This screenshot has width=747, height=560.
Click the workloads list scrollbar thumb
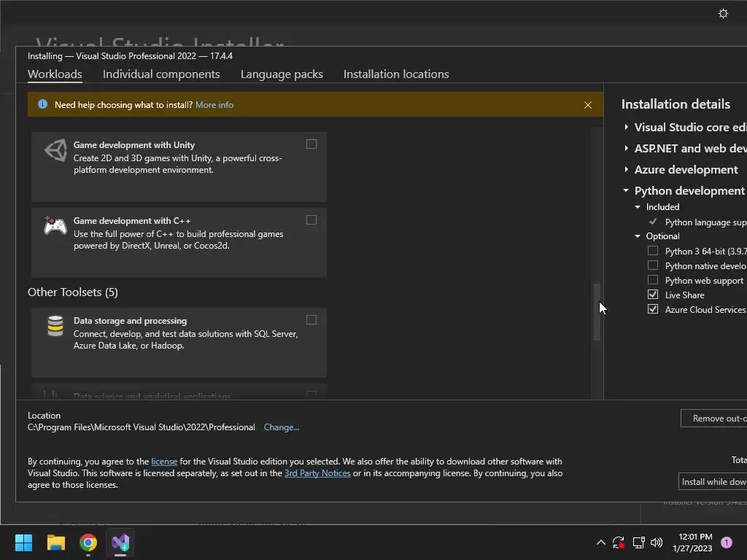point(597,312)
